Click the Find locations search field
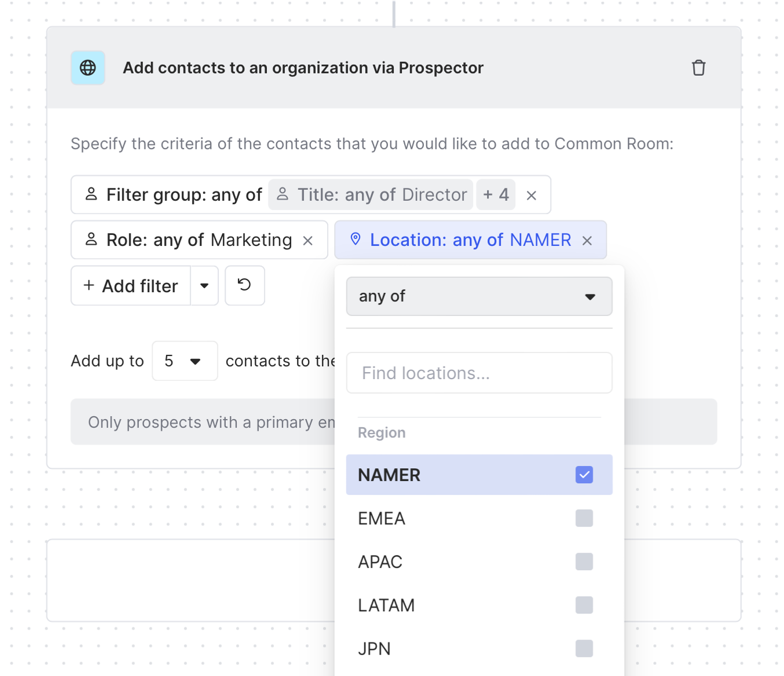Image resolution: width=784 pixels, height=676 pixels. pyautogui.click(x=479, y=373)
